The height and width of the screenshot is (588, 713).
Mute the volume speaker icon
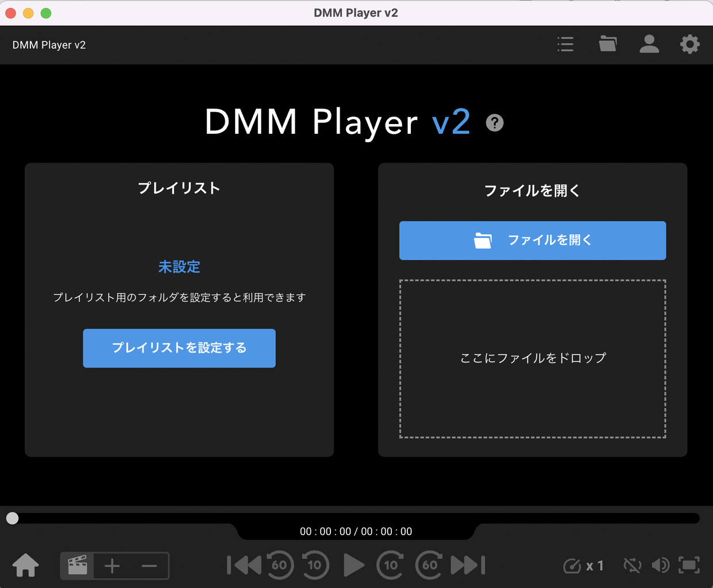(660, 566)
